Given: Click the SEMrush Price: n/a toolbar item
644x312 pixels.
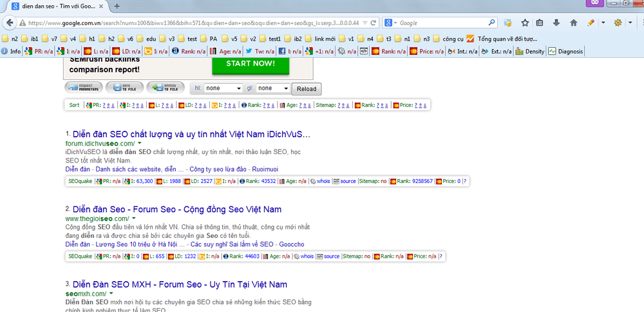Looking at the screenshot, I should [427, 52].
